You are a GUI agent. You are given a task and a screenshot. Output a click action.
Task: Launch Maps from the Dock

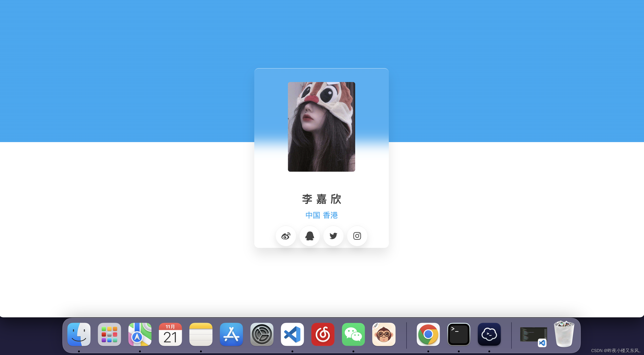pyautogui.click(x=140, y=334)
